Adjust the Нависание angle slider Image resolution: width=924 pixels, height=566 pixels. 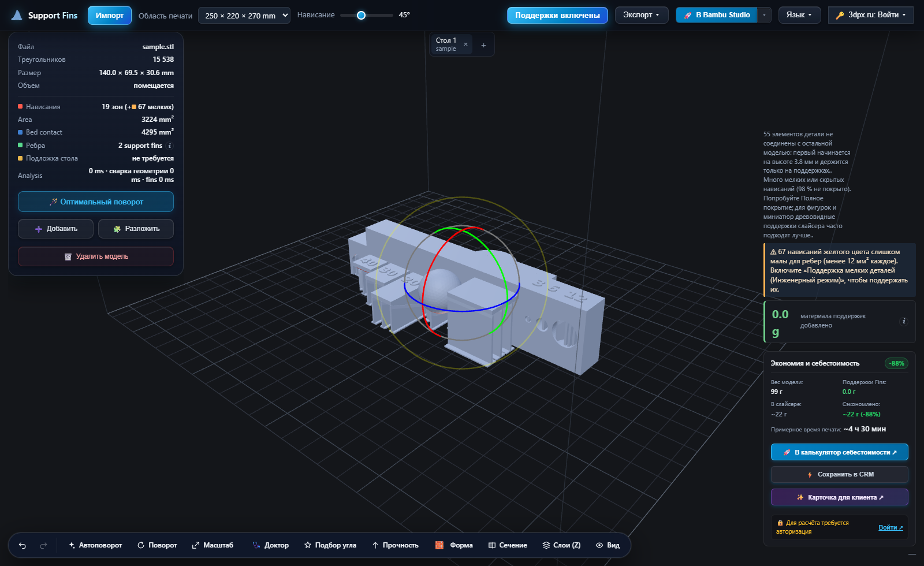click(x=366, y=15)
